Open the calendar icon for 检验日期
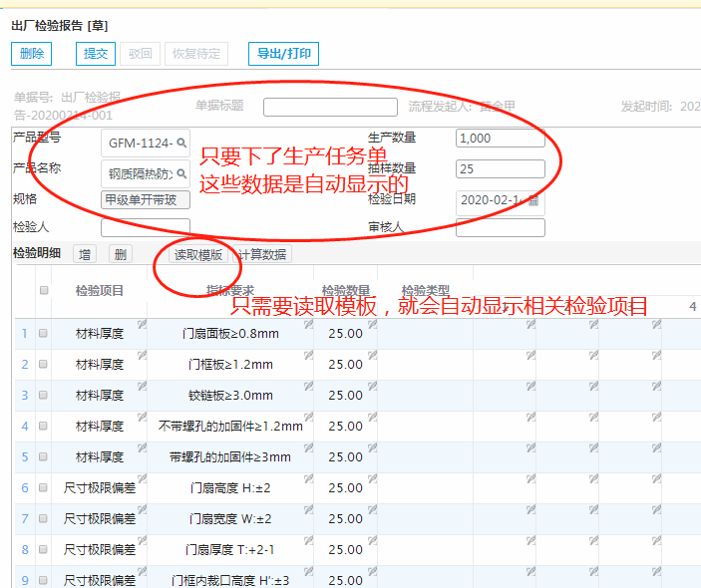Viewport: 701px width, 588px height. pos(534,201)
